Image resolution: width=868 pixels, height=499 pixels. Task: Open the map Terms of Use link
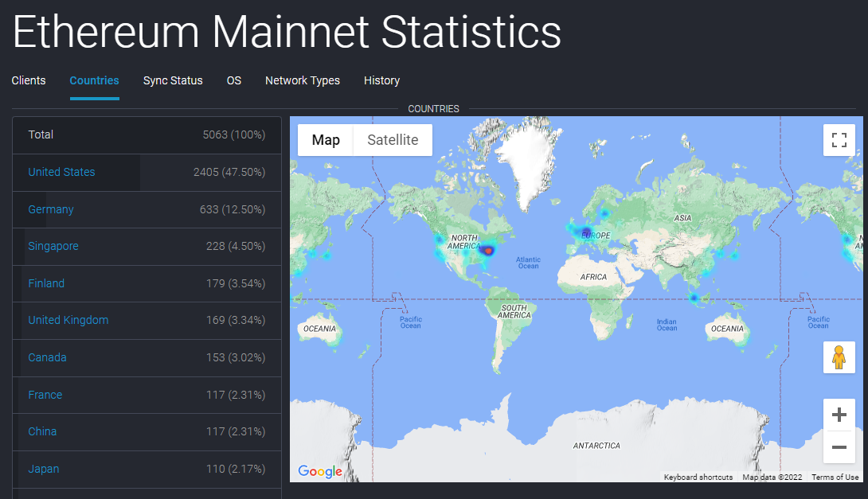click(835, 477)
